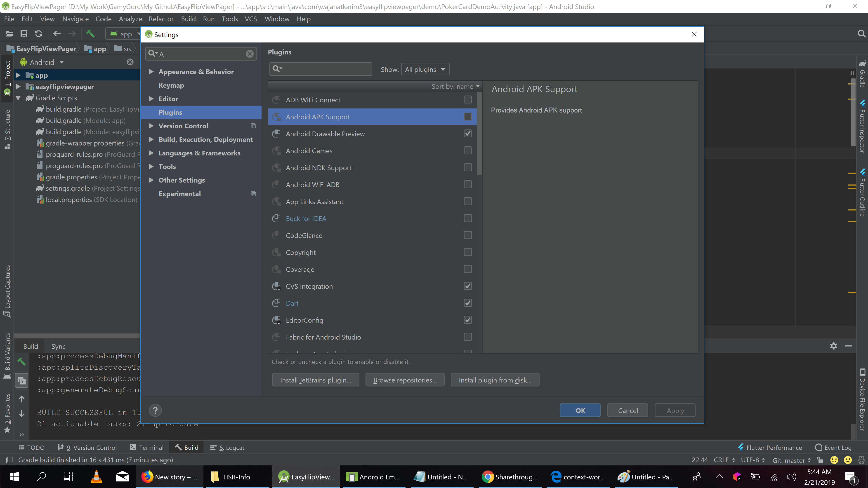This screenshot has width=868, height=488.
Task: Click the Save All toolbar icon
Action: pos(24,34)
